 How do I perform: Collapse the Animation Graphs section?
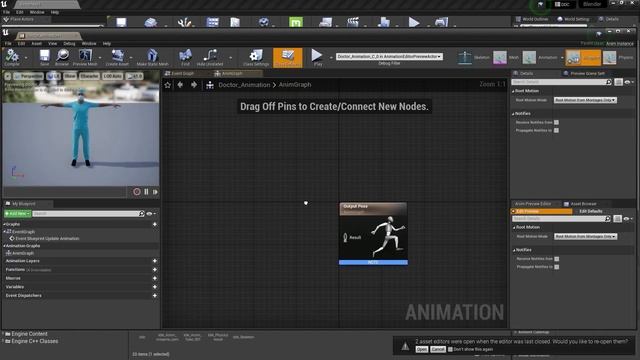[x=4, y=246]
